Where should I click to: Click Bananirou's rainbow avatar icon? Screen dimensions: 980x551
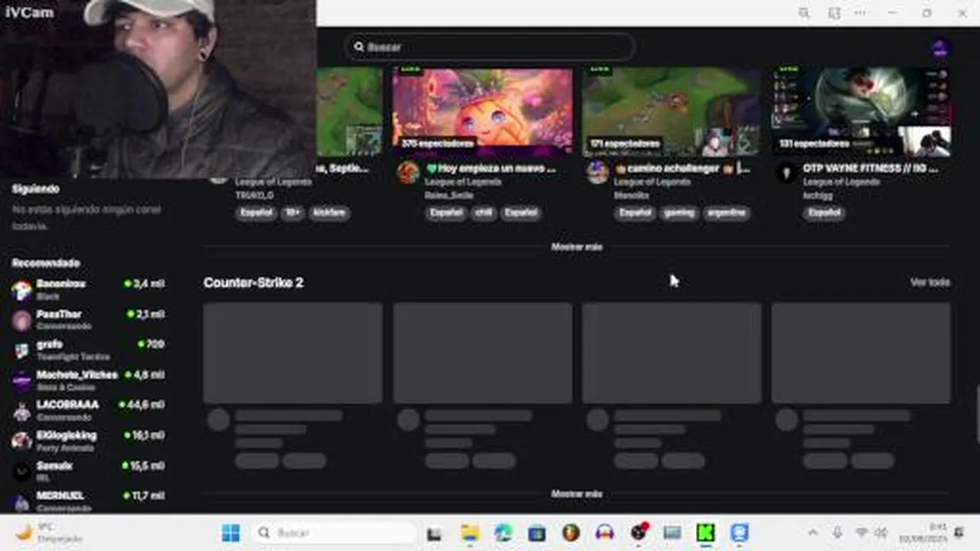coord(21,290)
